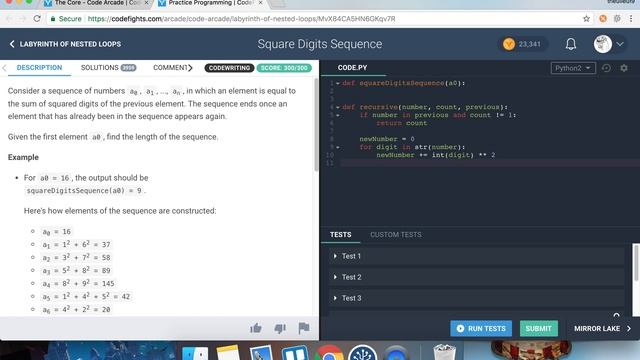Open Chrome three-dot menu
The image size is (640, 360).
[x=631, y=19]
